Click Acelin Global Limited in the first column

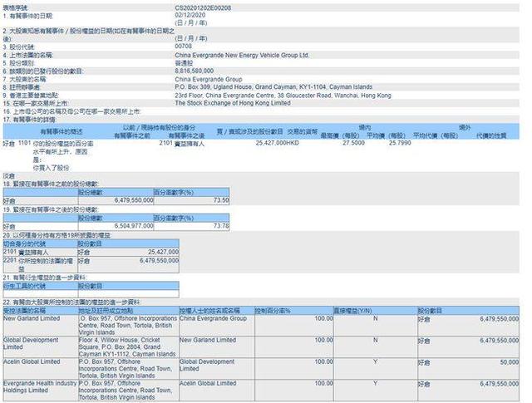[x=32, y=361]
